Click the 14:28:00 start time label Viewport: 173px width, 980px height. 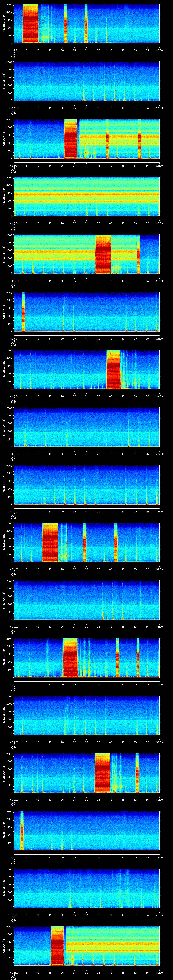click(x=13, y=396)
